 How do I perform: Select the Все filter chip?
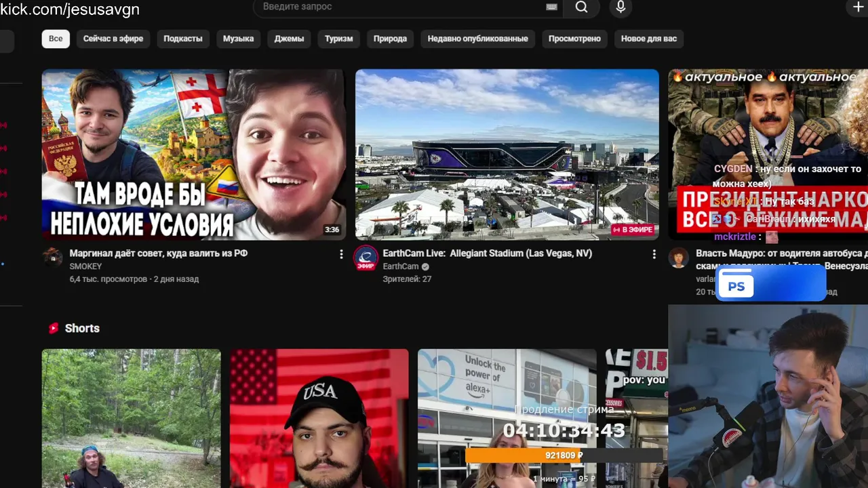coord(56,39)
